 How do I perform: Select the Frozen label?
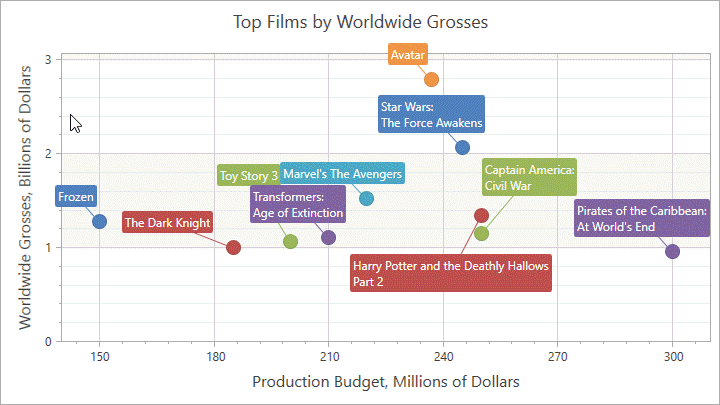coord(76,196)
